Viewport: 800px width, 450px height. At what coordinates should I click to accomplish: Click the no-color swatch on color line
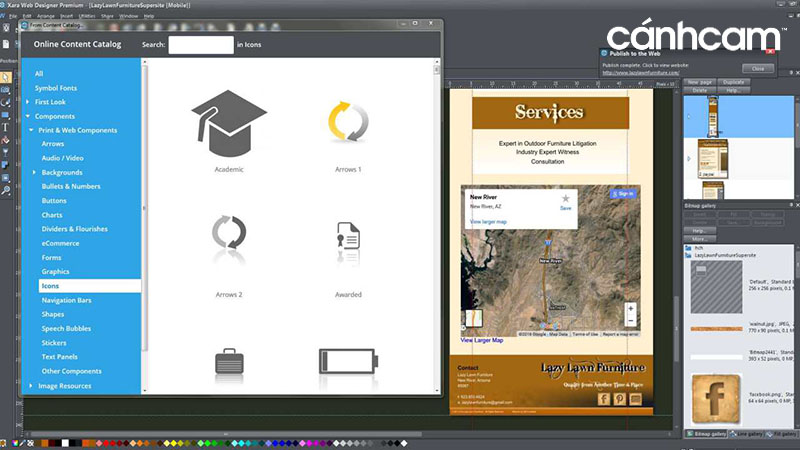tap(31, 443)
